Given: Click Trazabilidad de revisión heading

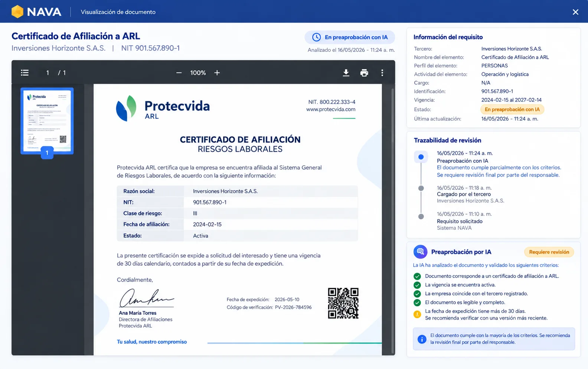Looking at the screenshot, I should (x=447, y=140).
